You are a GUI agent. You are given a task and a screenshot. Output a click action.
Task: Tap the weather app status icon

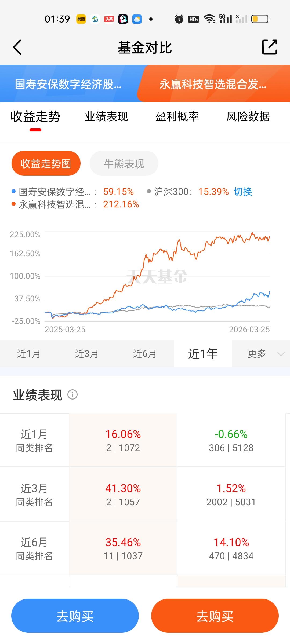pos(137,19)
